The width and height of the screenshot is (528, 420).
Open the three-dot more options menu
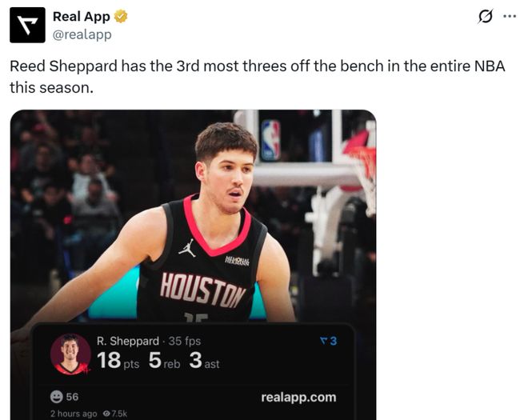[510, 16]
